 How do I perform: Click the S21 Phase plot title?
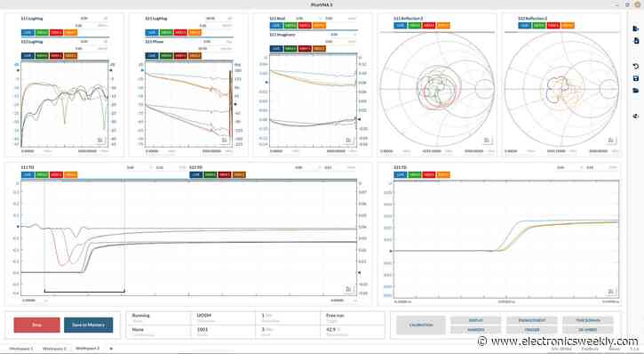click(155, 42)
